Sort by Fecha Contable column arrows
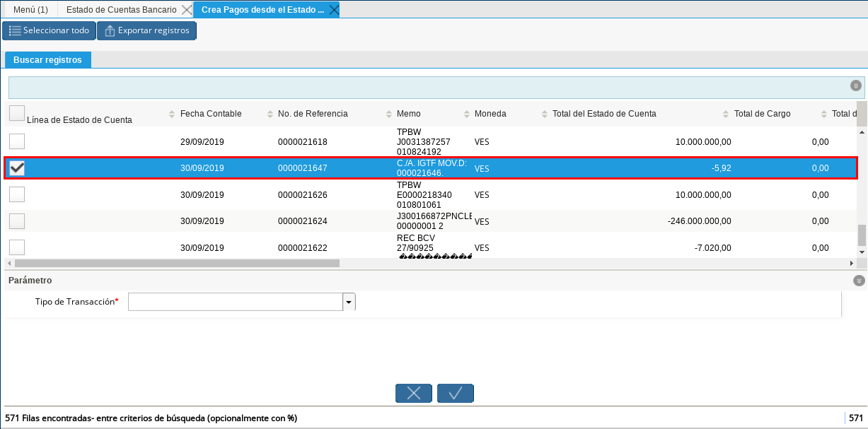Image resolution: width=868 pixels, height=429 pixels. 270,114
